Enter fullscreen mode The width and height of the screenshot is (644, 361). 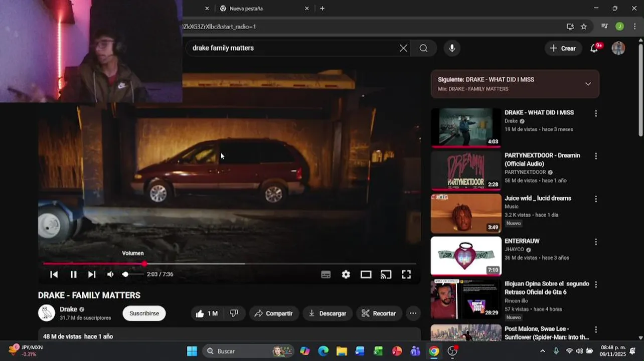click(x=406, y=274)
